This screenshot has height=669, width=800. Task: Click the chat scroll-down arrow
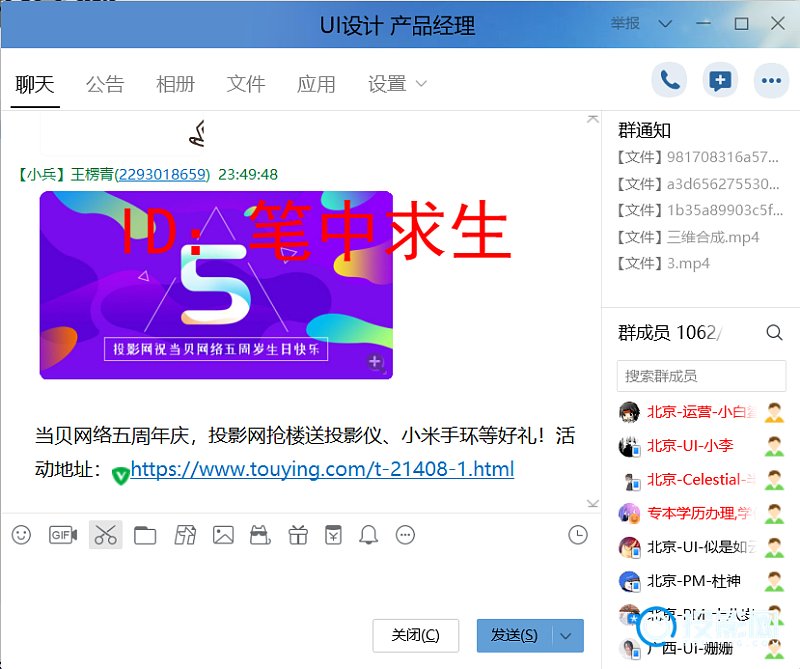pos(592,504)
